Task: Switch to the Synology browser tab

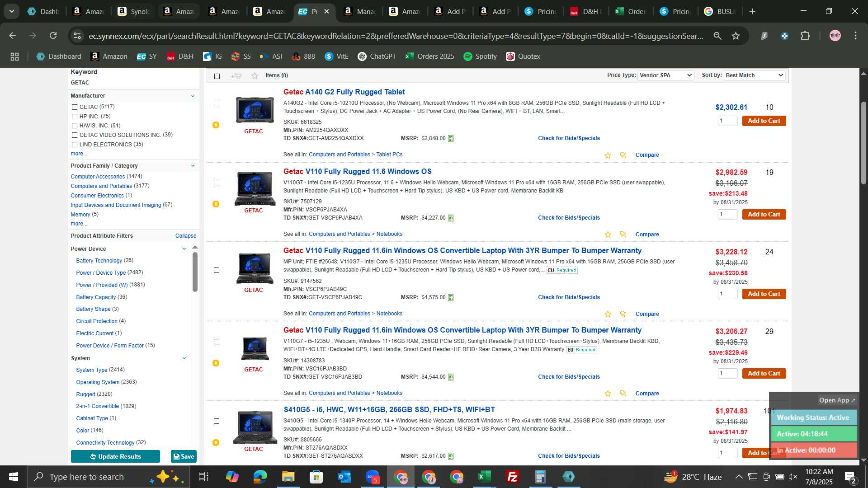Action: 133,11
